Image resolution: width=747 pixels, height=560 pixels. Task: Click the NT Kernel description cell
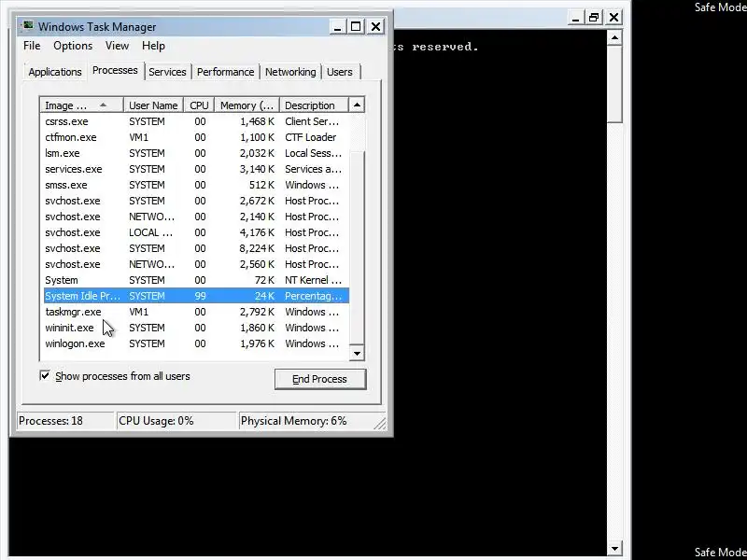coord(313,280)
